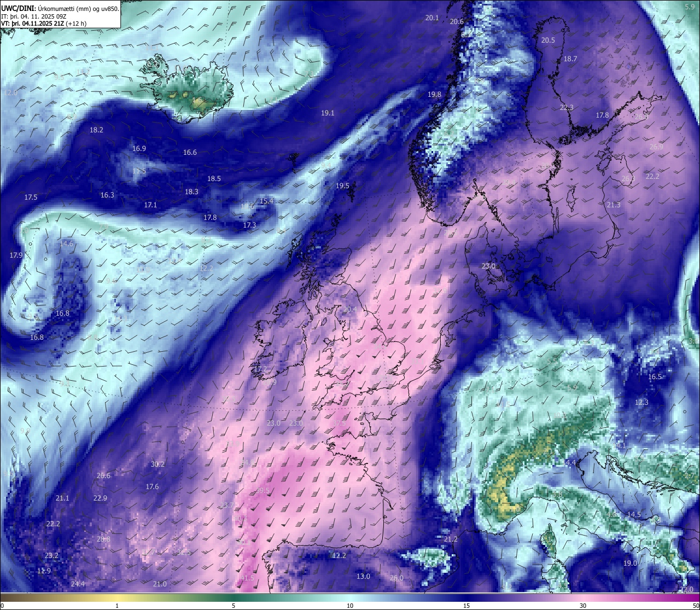The height and width of the screenshot is (610, 700).
Task: Click the 21.2 value near the Pyrenees
Action: click(451, 539)
